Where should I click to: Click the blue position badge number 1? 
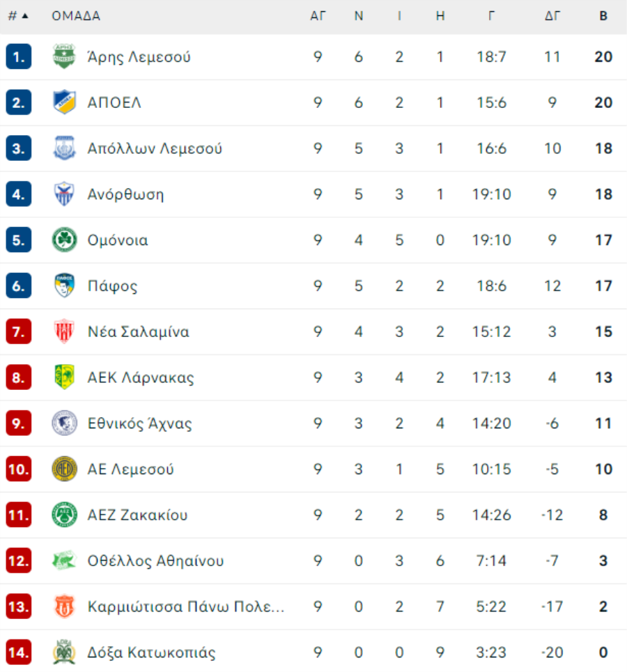(x=18, y=56)
